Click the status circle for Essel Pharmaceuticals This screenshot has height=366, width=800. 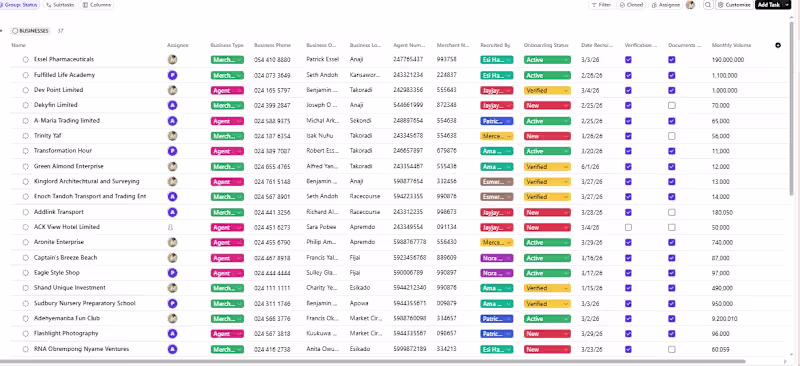tap(26, 60)
